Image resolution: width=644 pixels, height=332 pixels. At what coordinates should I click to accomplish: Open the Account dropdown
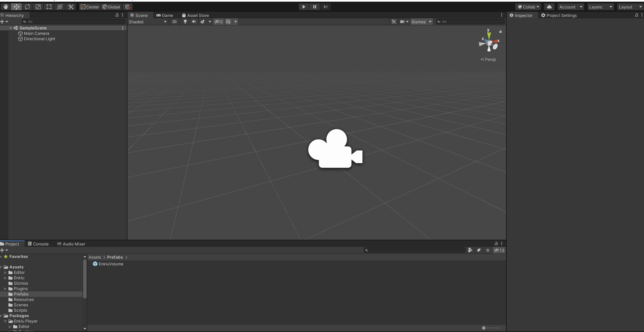pyautogui.click(x=571, y=7)
